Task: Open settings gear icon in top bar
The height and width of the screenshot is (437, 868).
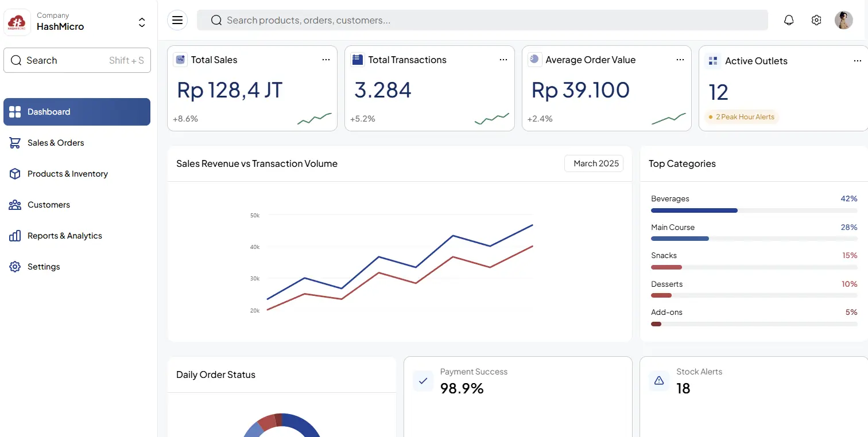Action: tap(816, 20)
